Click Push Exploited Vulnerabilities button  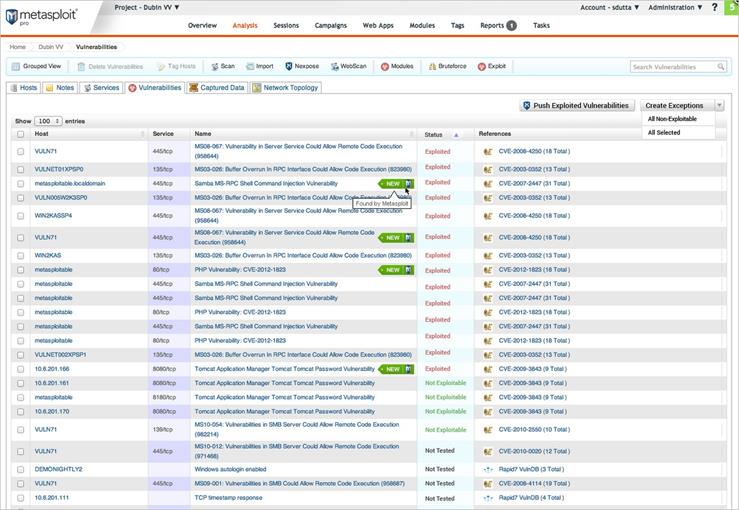(x=575, y=105)
